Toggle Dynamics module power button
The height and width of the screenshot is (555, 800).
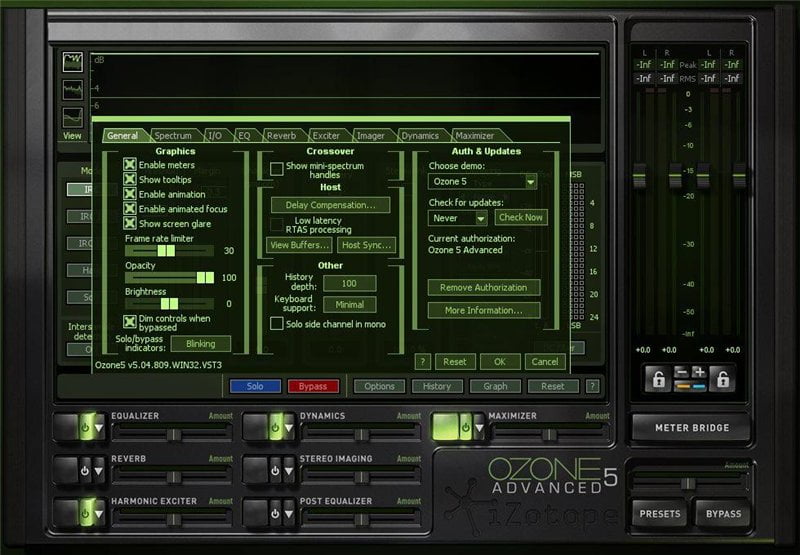[276, 427]
